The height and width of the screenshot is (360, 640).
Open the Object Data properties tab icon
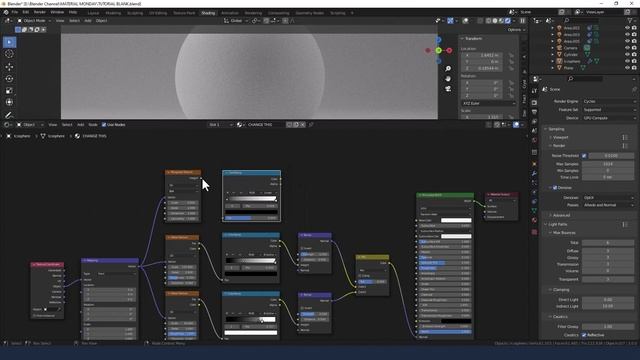[534, 211]
